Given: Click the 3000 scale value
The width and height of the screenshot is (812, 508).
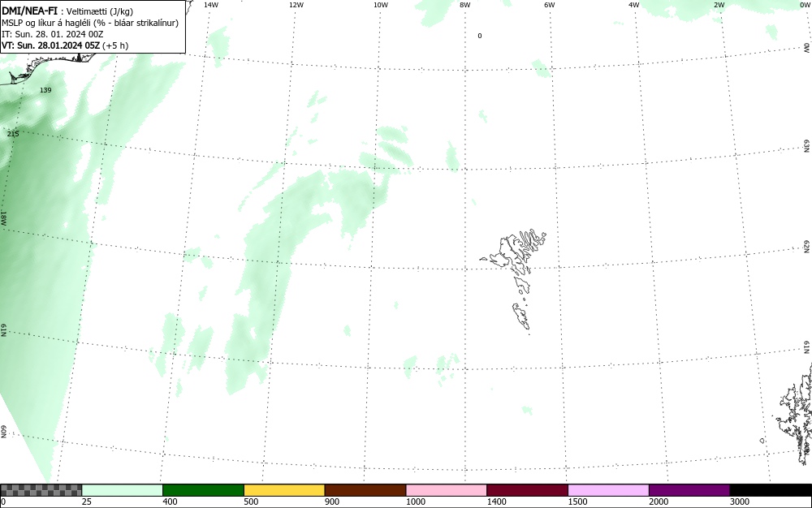Looking at the screenshot, I should click(740, 502).
